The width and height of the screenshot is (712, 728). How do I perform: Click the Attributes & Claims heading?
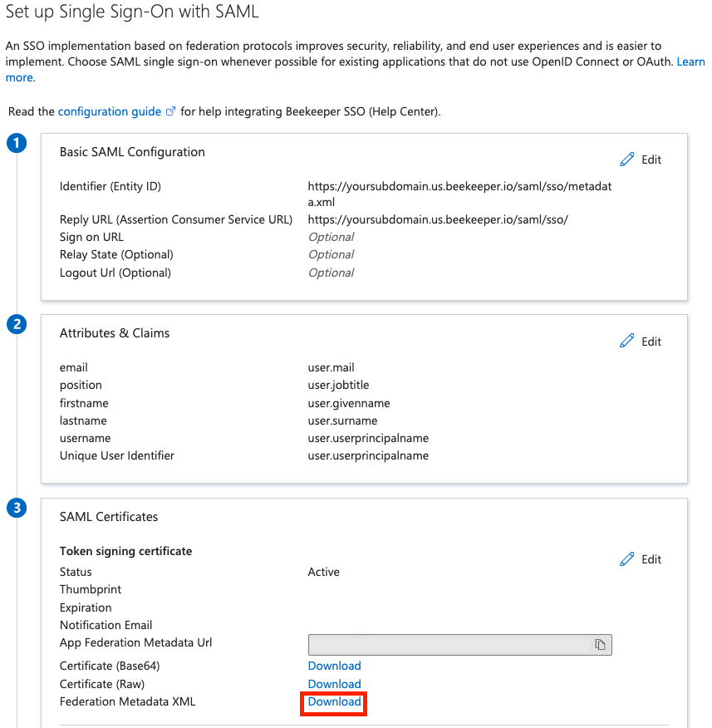pos(115,333)
